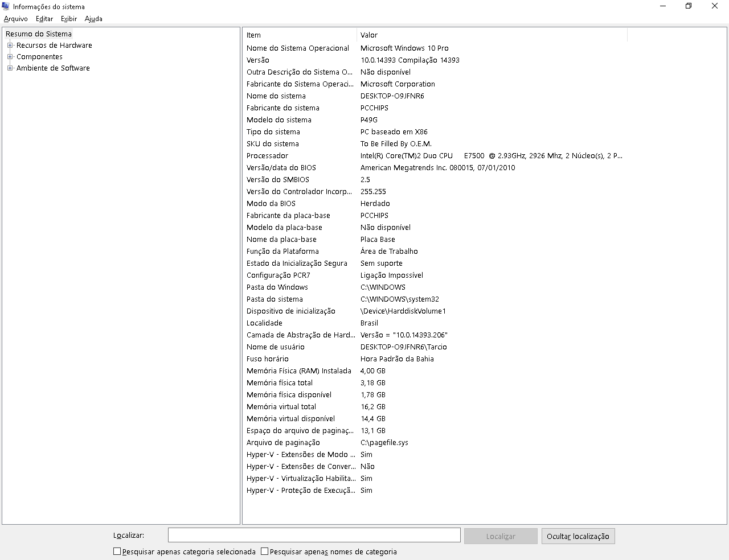Viewport: 729px width, 560px height.
Task: Select the Fabricante do sistema row
Action: pyautogui.click(x=435, y=108)
